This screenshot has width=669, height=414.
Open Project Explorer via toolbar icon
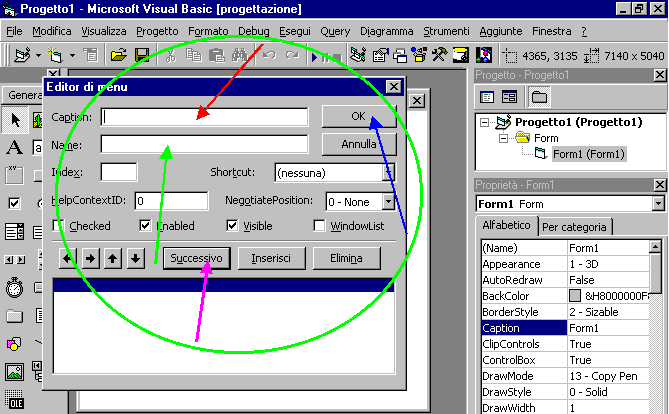pyautogui.click(x=358, y=55)
